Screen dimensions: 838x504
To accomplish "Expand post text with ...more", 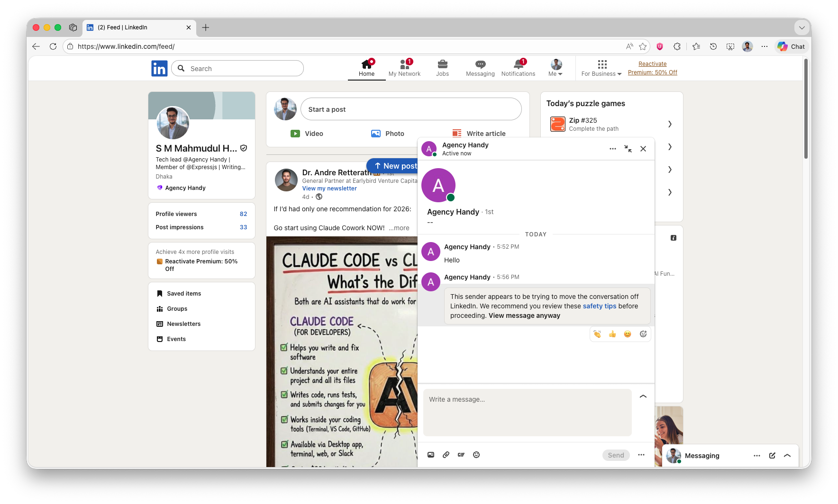I will coord(399,228).
